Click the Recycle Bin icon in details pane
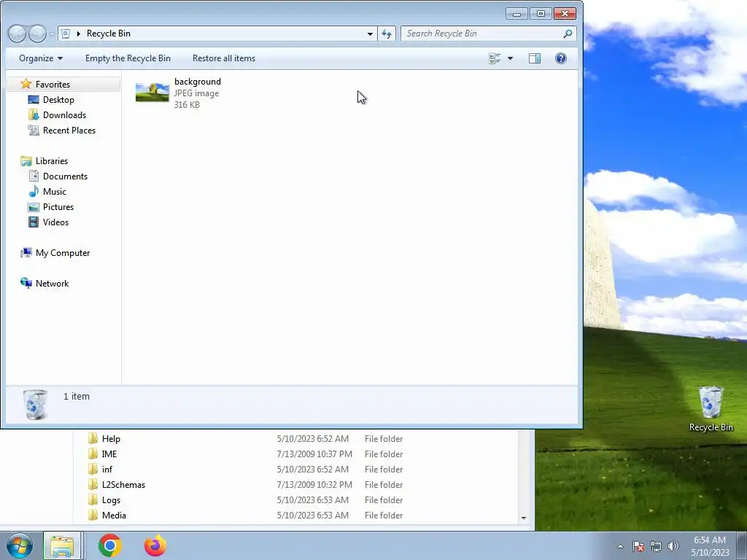Screen dimensions: 747x560 coord(35,404)
